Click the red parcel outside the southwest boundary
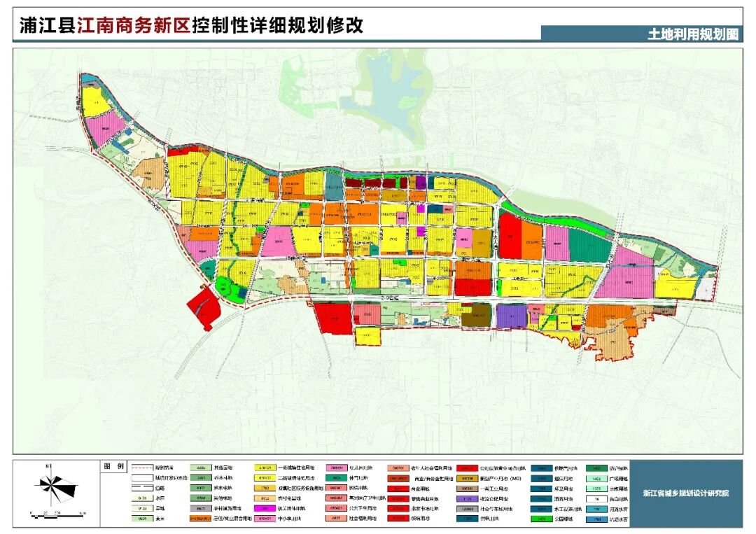756x534 pixels. (203, 307)
